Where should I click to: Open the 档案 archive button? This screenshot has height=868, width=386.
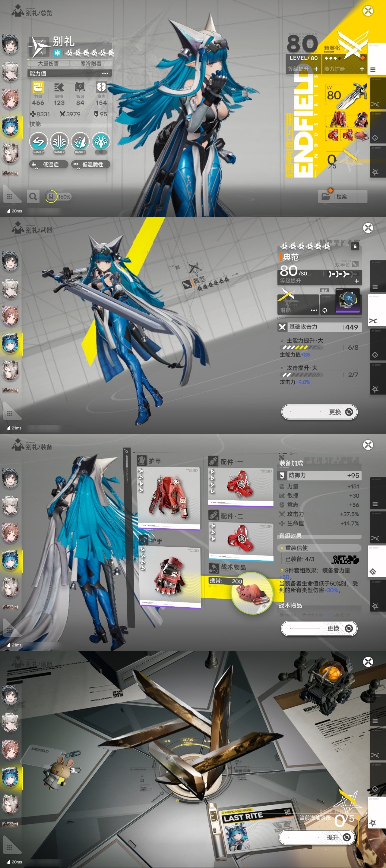point(342,197)
